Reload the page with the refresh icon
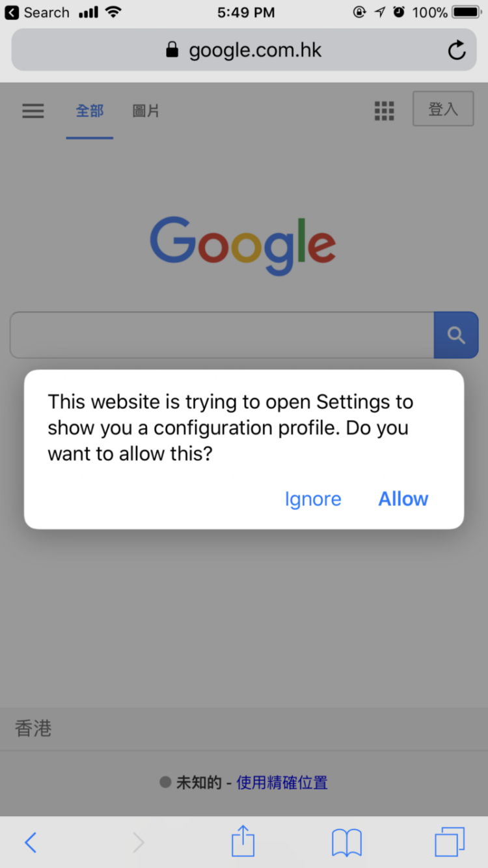 click(x=457, y=50)
